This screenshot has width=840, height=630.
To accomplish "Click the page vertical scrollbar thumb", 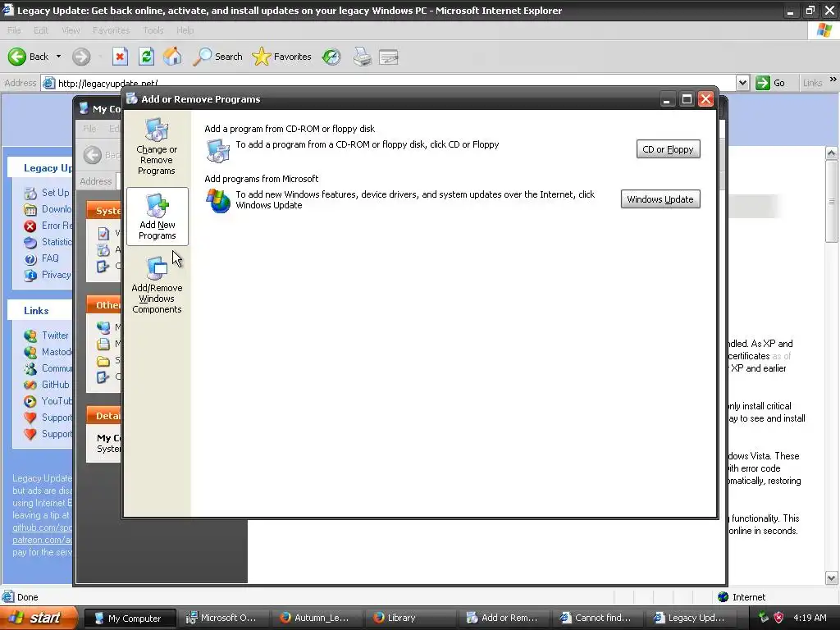I will click(x=832, y=201).
